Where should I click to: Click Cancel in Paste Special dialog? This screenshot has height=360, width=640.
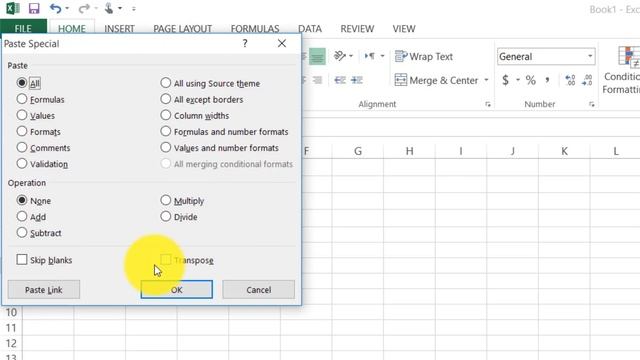tap(258, 289)
